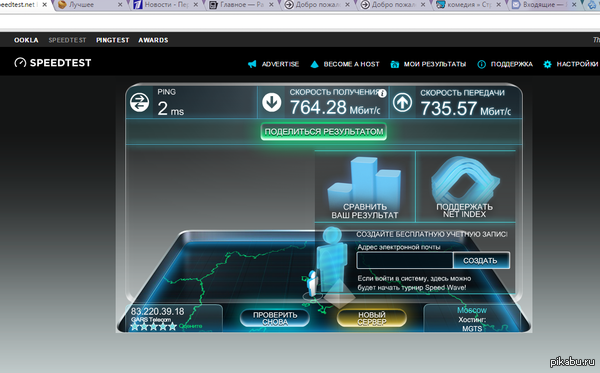
Task: Open СРАВНИТЬ ВАШ РЕЗУЛЬТАТ bar chart tile
Action: tap(365, 186)
